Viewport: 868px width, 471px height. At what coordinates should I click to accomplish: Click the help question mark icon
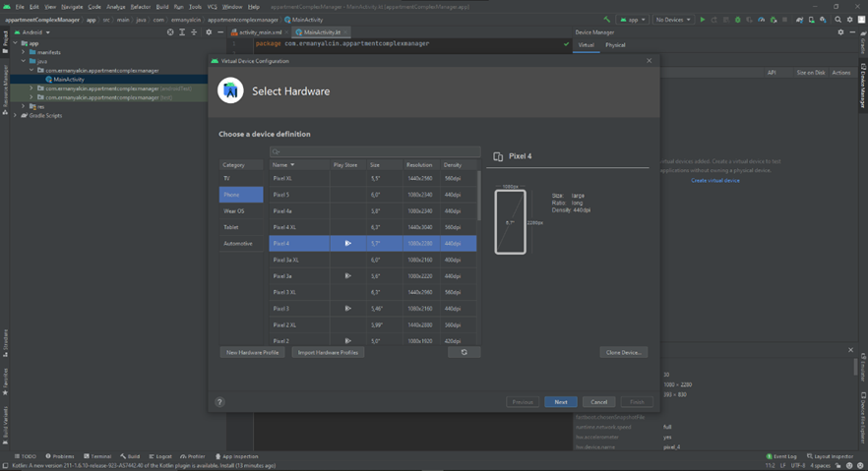pos(219,401)
